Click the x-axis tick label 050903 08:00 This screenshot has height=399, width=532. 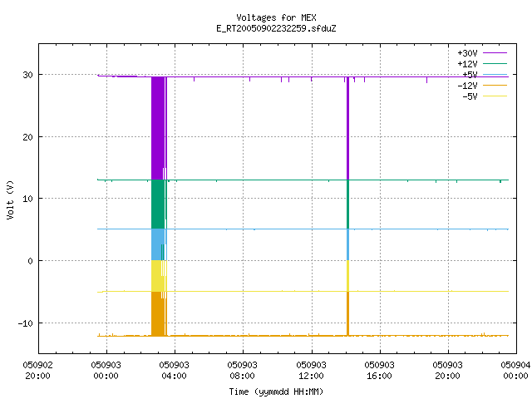(242, 370)
